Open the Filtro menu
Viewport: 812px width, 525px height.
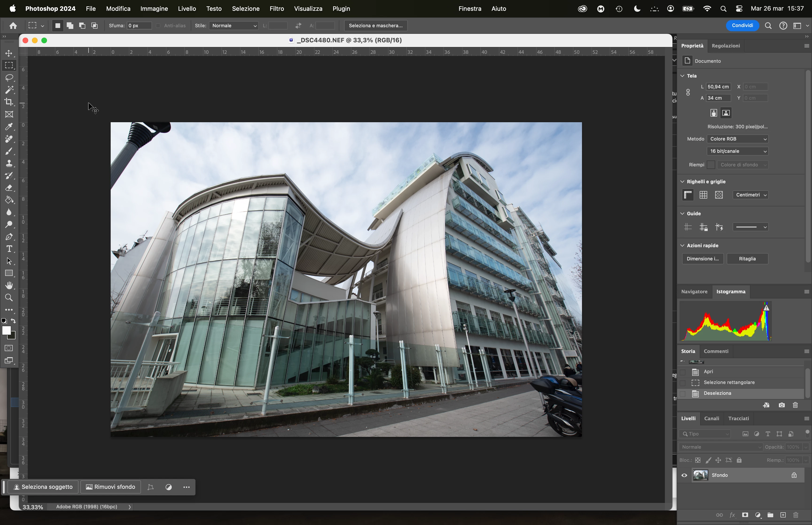point(276,8)
